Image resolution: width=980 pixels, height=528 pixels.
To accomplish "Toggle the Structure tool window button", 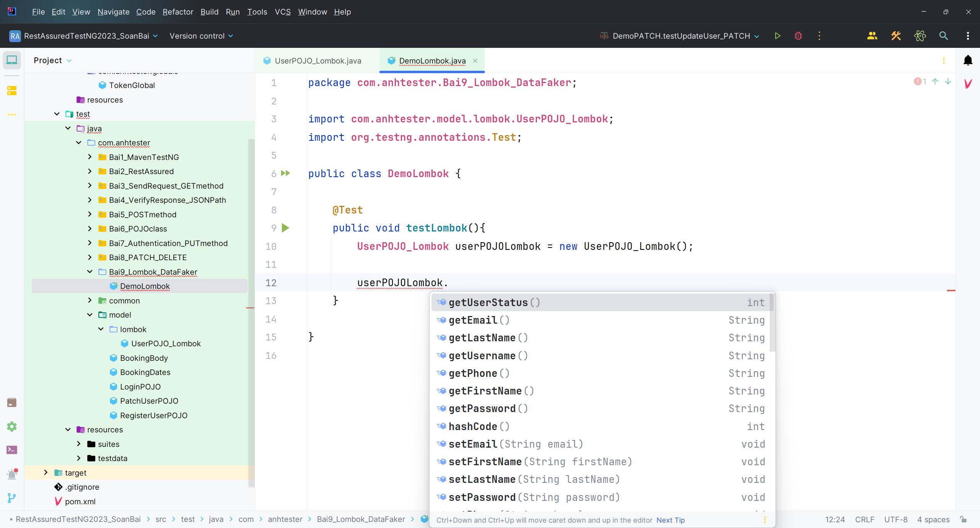I will pyautogui.click(x=12, y=91).
